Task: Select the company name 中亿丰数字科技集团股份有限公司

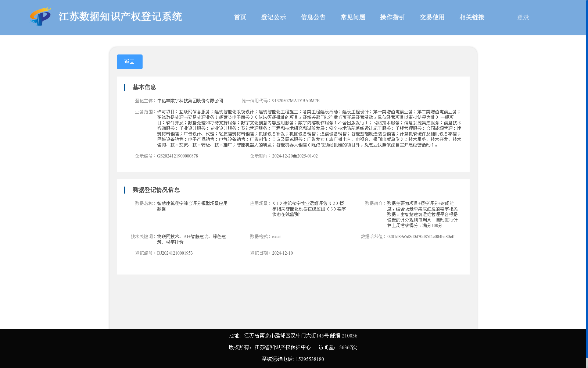Action: pos(190,101)
